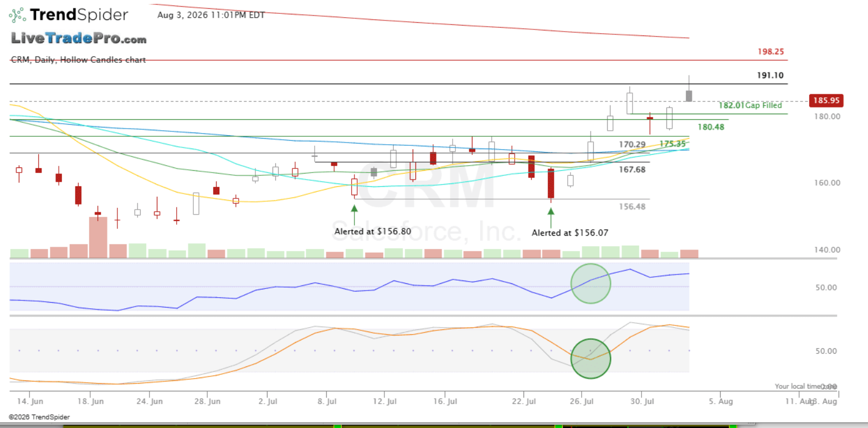Screen dimensions: 868x428
Task: Select the Aug 3, 2026 11:01PM EDT timestamp
Action: click(210, 15)
